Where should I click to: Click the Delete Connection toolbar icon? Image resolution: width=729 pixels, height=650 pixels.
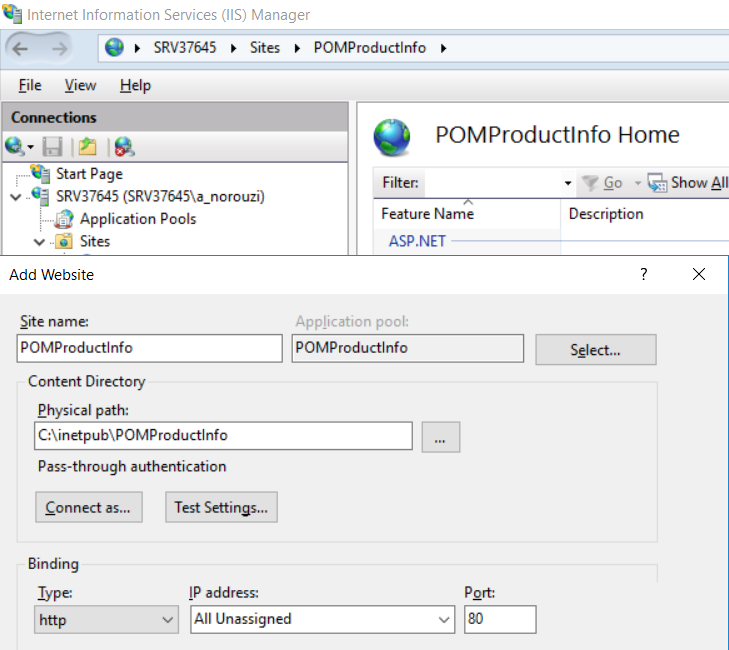point(124,147)
